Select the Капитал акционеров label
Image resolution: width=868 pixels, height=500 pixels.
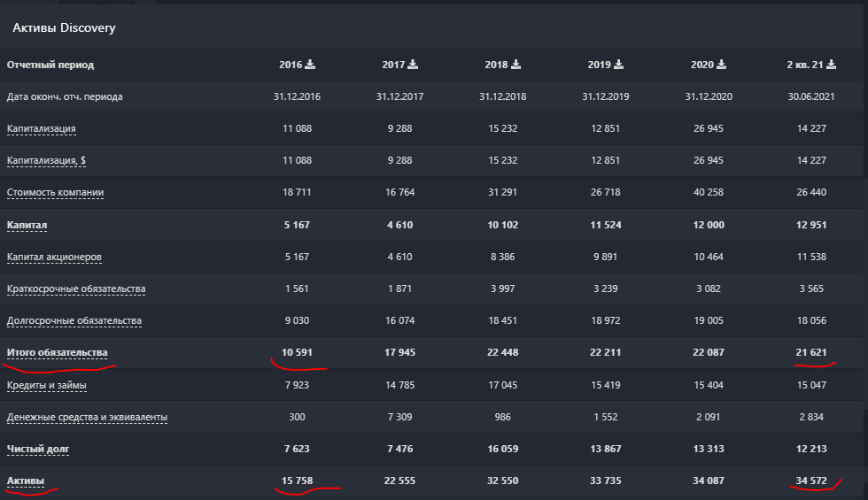(x=54, y=257)
